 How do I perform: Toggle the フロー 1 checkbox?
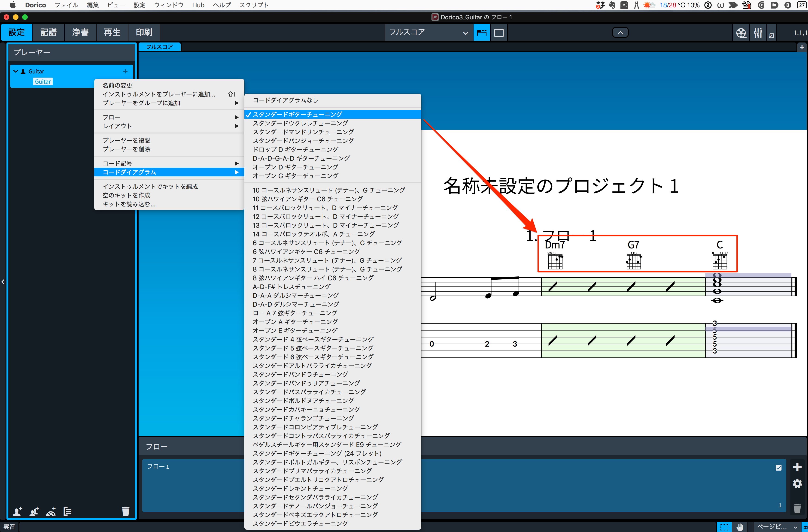778,468
